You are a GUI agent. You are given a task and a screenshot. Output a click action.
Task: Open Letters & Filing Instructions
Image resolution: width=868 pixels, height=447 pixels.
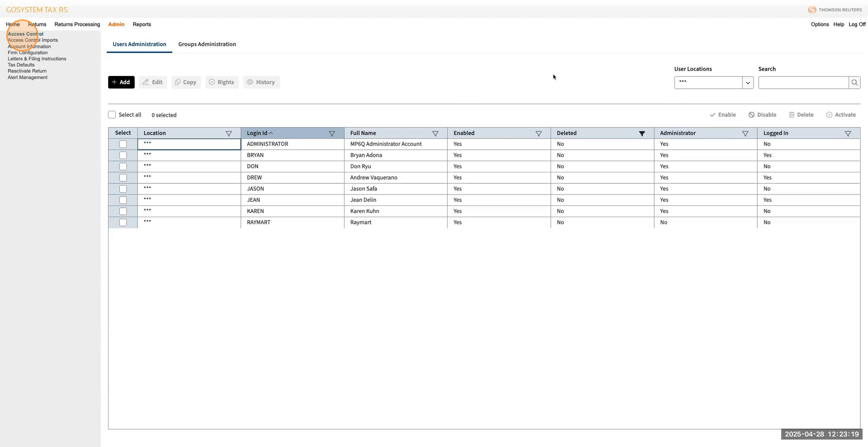pyautogui.click(x=37, y=59)
